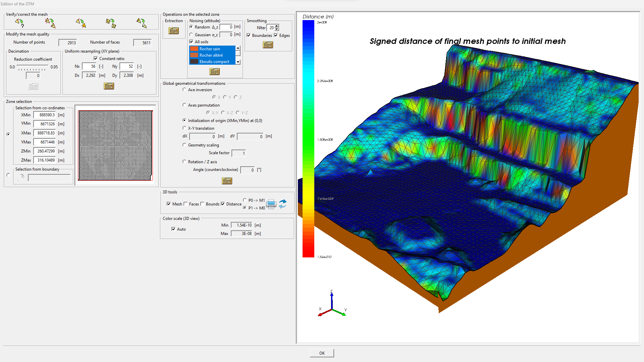Refresh the 3D view with blue arrows icon
The width and height of the screenshot is (644, 362).
coord(282,204)
